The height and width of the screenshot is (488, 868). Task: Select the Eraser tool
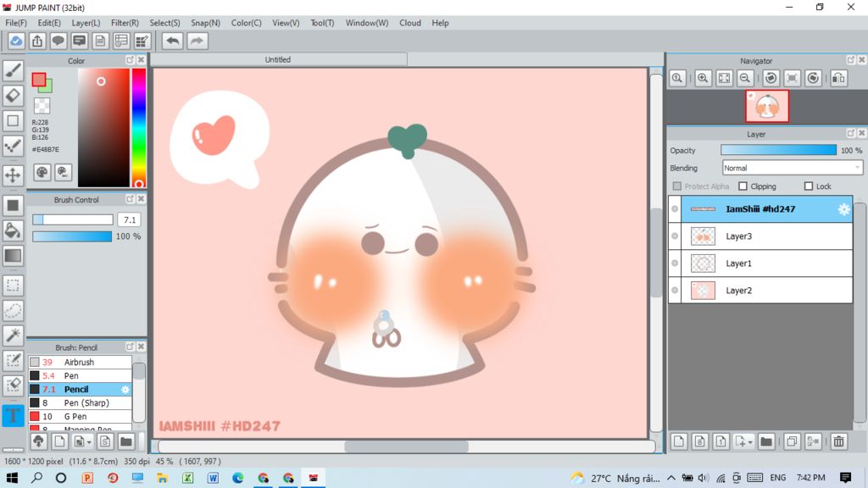[13, 96]
